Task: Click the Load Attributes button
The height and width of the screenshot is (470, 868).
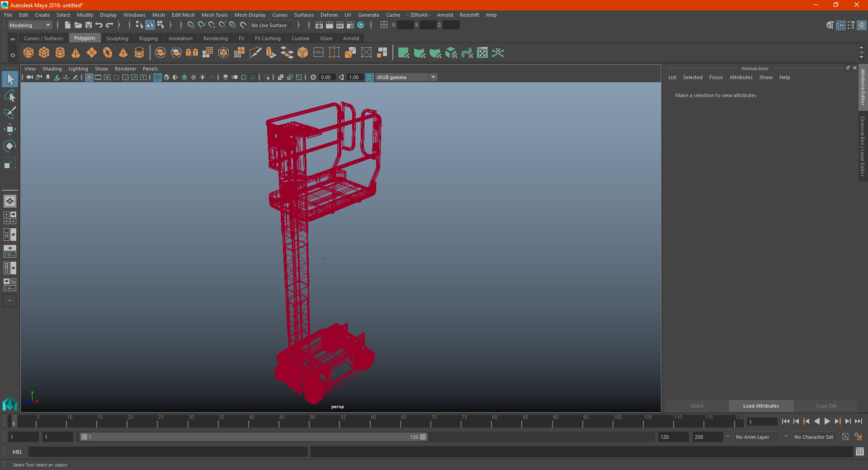Action: click(761, 406)
